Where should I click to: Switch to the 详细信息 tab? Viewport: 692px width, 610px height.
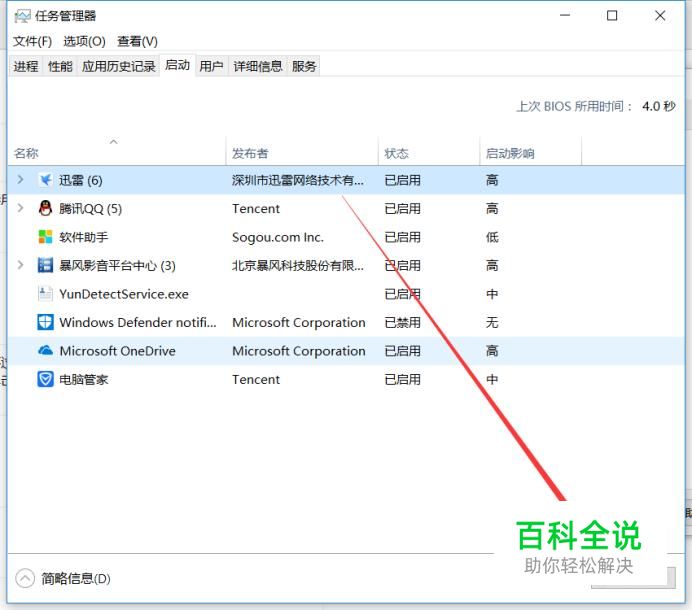click(258, 66)
